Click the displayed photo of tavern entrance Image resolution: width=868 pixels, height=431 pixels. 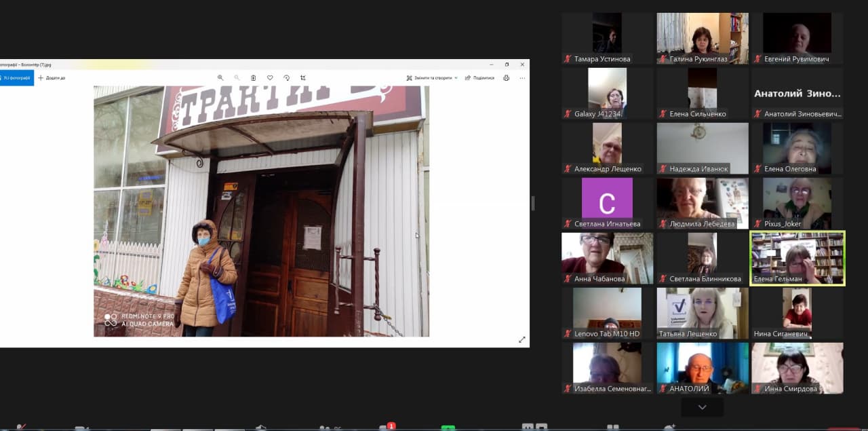[x=261, y=210]
